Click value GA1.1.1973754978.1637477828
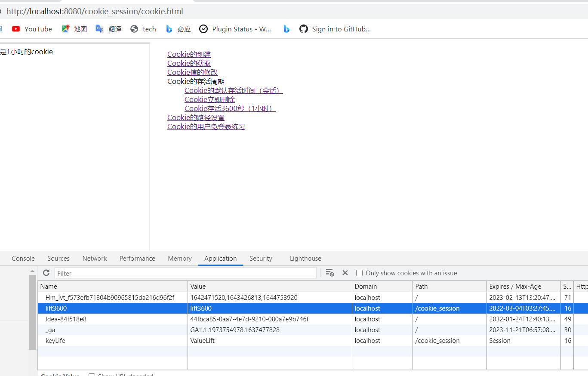The height and width of the screenshot is (376, 588). click(270, 330)
